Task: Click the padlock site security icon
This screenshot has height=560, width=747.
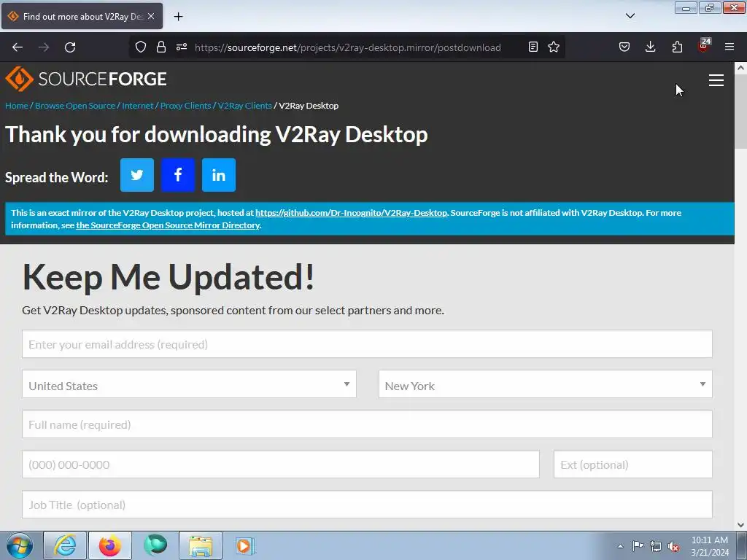Action: tap(161, 47)
